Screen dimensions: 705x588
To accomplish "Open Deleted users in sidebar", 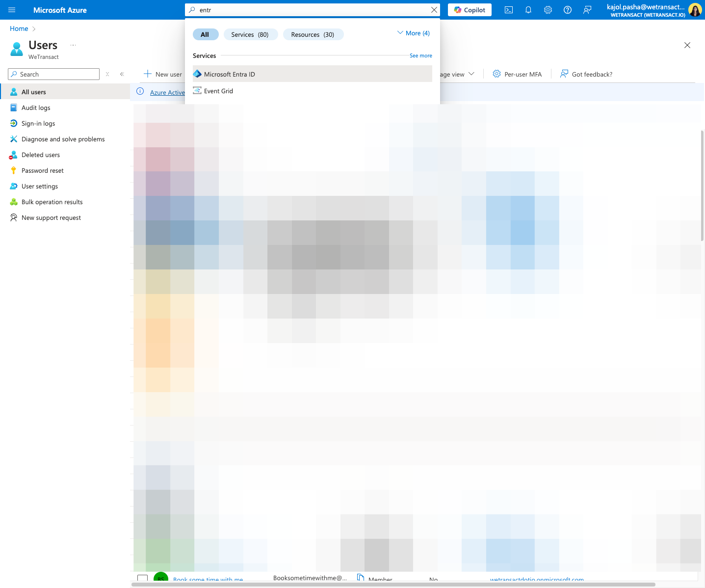I will pos(65,155).
